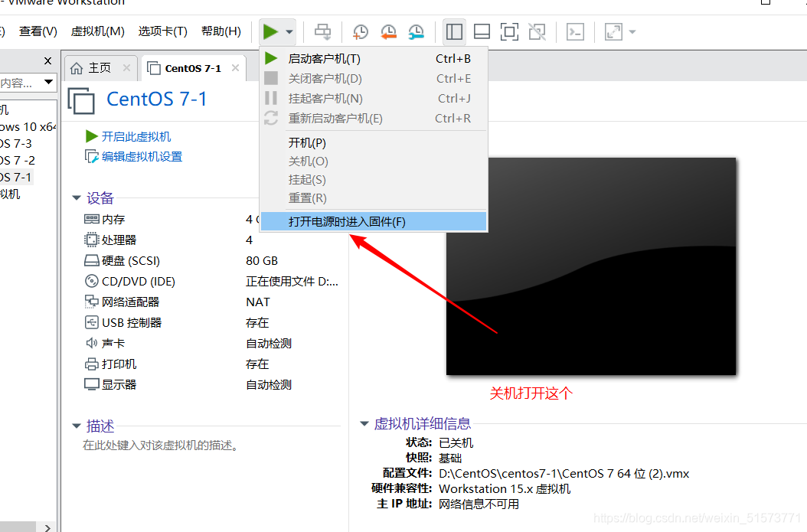This screenshot has width=807, height=532.
Task: Collapse the 描述 section
Action: [x=77, y=426]
